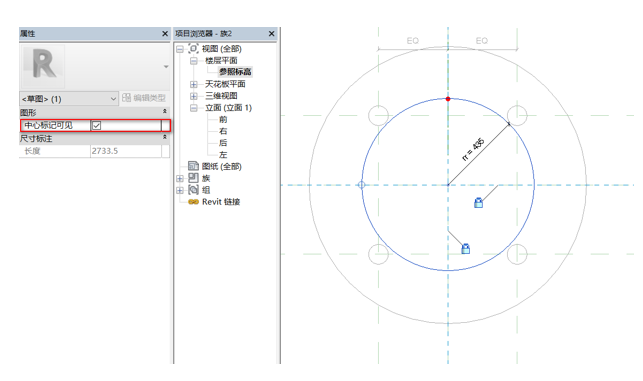The width and height of the screenshot is (643, 381).
Task: Select the Revit 链接 tree label
Action: pyautogui.click(x=221, y=202)
